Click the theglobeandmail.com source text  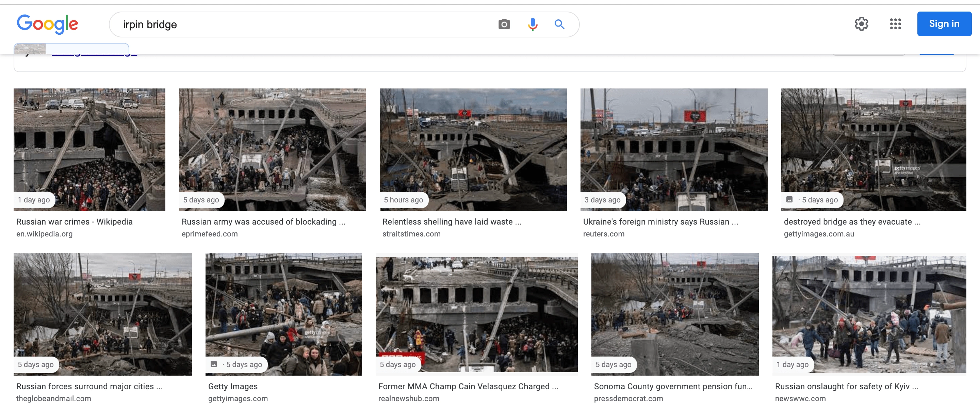(54, 399)
